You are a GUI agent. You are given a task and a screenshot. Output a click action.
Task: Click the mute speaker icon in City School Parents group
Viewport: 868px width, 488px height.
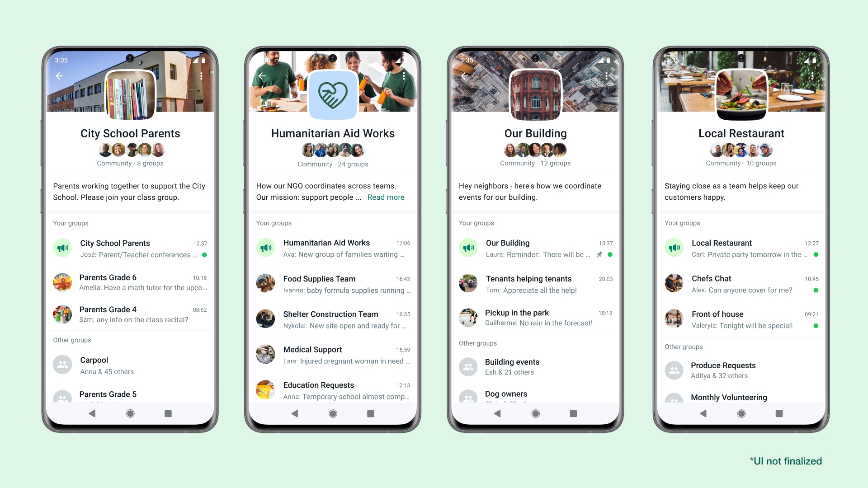point(64,247)
